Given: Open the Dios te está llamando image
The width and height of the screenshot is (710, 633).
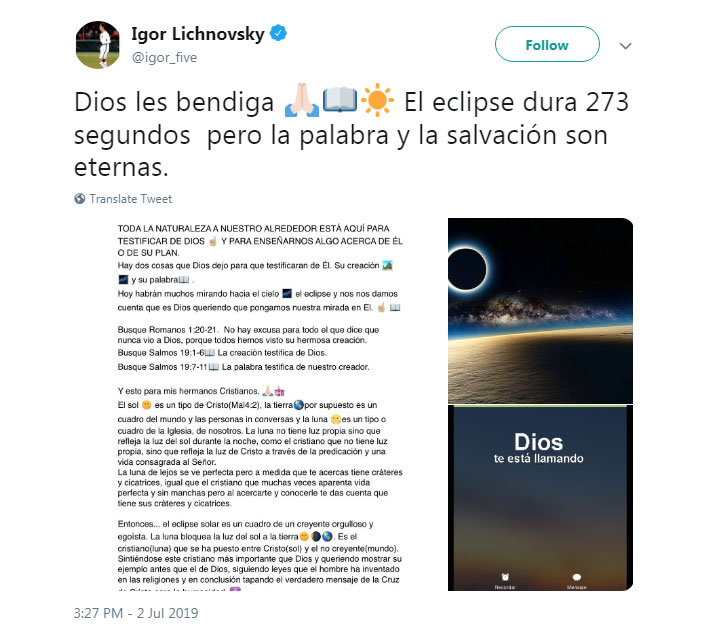Looking at the screenshot, I should pos(540,498).
